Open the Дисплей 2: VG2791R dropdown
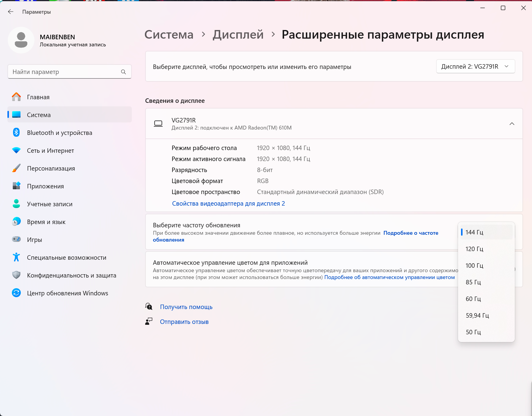 click(x=475, y=67)
